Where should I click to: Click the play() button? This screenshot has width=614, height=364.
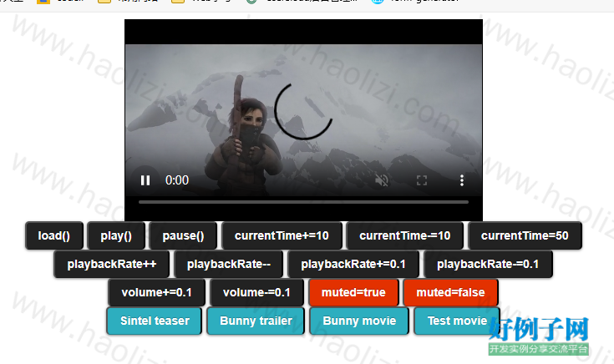click(116, 235)
